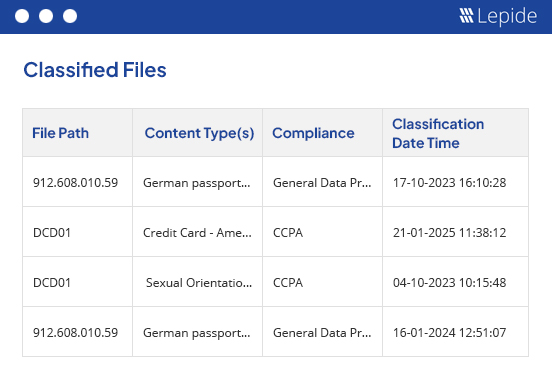552x380 pixels.
Task: Select the Sexual Orientatio... content type cell
Action: (x=199, y=282)
